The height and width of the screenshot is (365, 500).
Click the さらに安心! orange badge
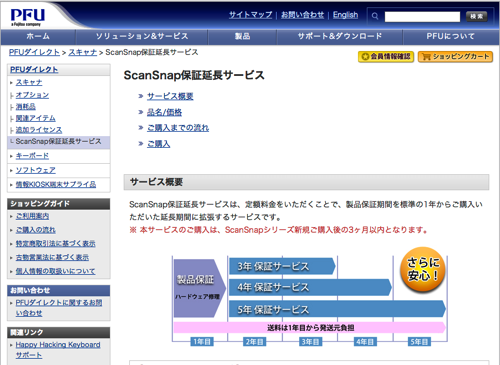click(423, 269)
